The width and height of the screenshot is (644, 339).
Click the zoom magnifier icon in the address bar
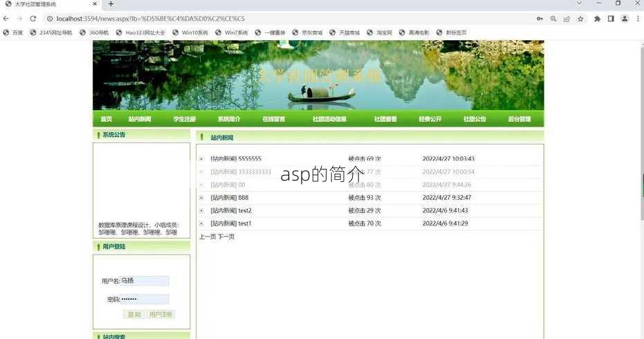[553, 19]
